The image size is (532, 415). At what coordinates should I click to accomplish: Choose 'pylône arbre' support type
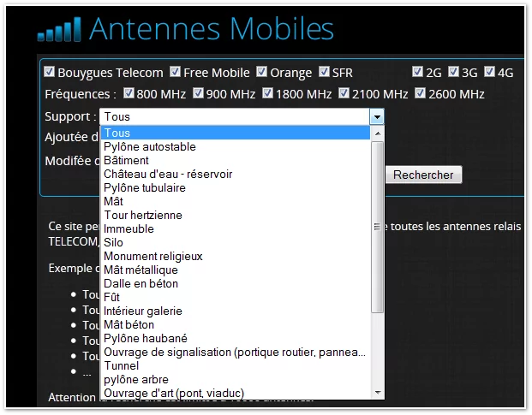point(136,379)
